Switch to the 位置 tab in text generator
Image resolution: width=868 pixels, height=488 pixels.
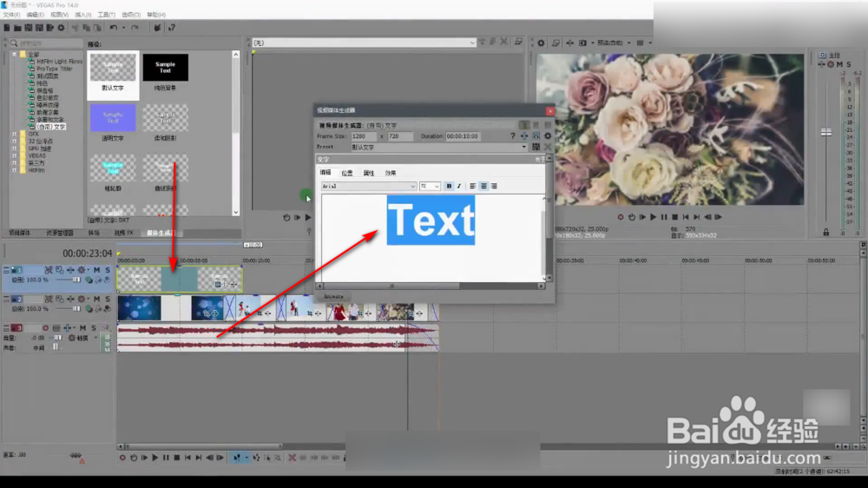347,173
